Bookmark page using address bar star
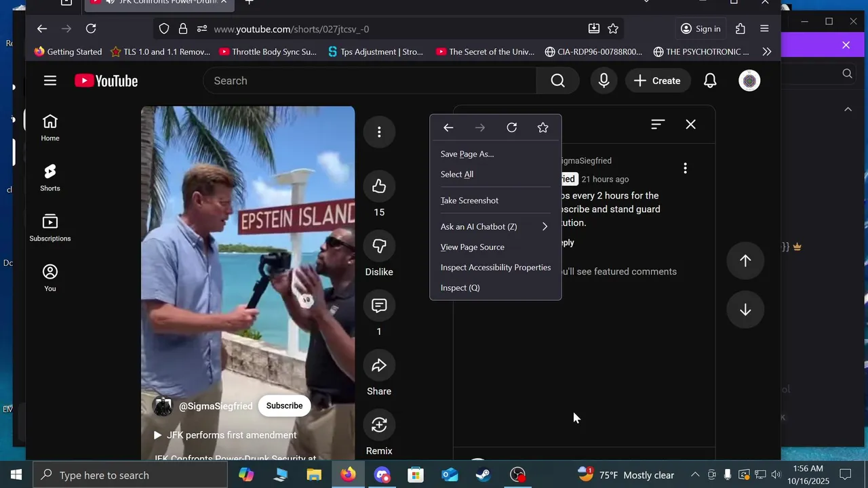The image size is (868, 488). tap(613, 28)
